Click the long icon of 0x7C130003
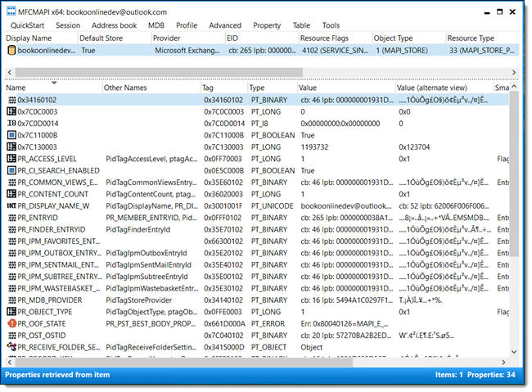Screen dimensions: 532x392 (x=11, y=147)
